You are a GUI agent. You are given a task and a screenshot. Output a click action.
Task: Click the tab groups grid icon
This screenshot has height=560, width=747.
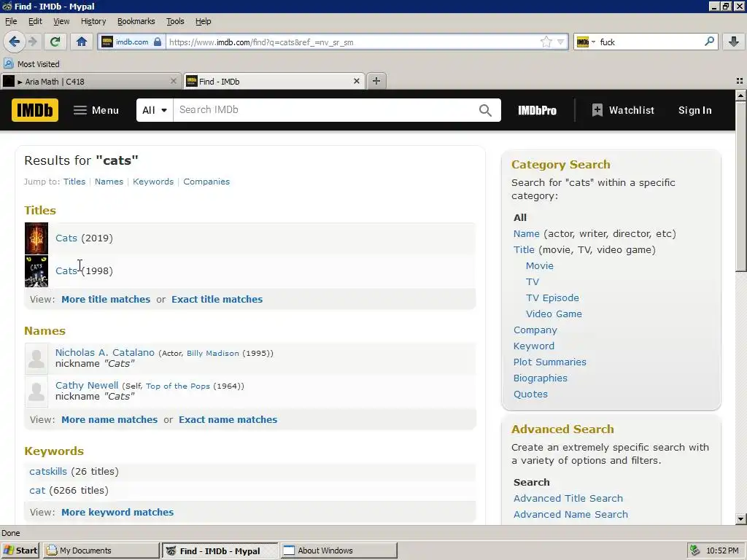740,81
